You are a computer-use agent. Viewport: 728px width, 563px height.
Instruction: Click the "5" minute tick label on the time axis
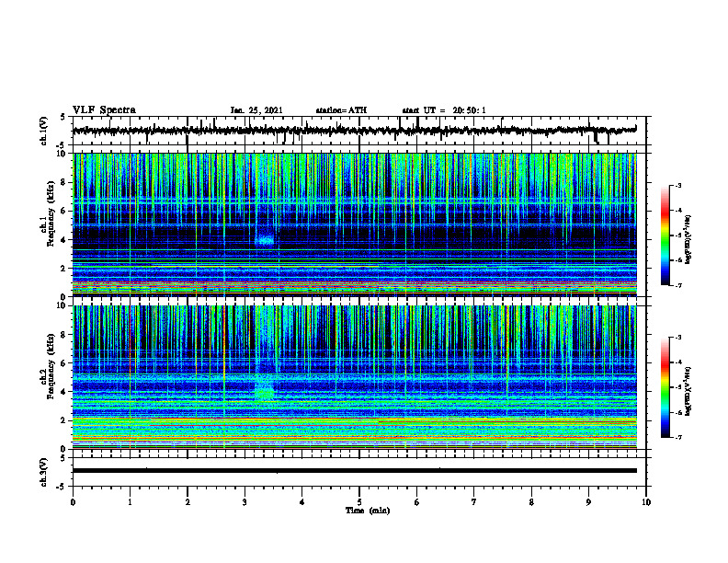pyautogui.click(x=359, y=502)
